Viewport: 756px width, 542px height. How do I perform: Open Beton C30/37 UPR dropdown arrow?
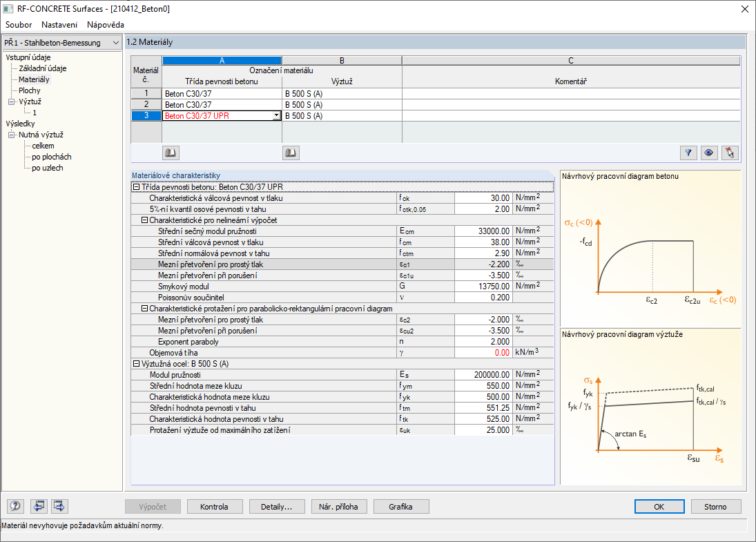pos(276,116)
